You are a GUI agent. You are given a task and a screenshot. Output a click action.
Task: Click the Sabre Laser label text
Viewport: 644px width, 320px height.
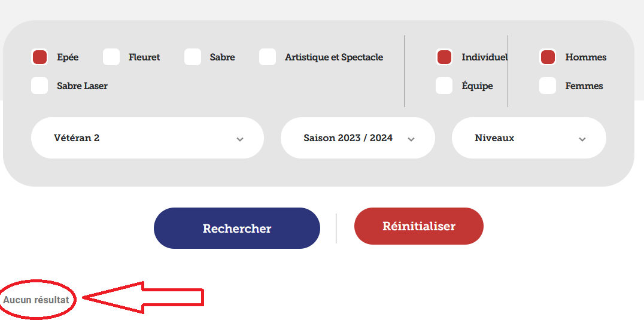pos(82,86)
